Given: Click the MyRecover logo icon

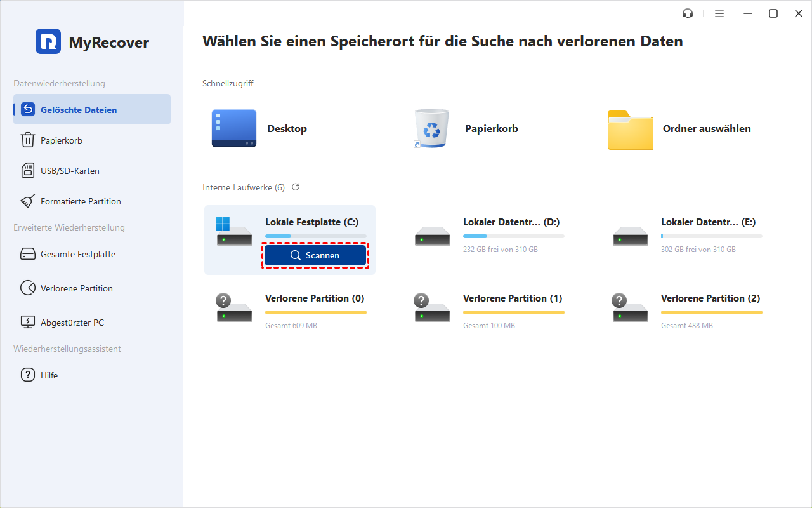Looking at the screenshot, I should pos(48,42).
